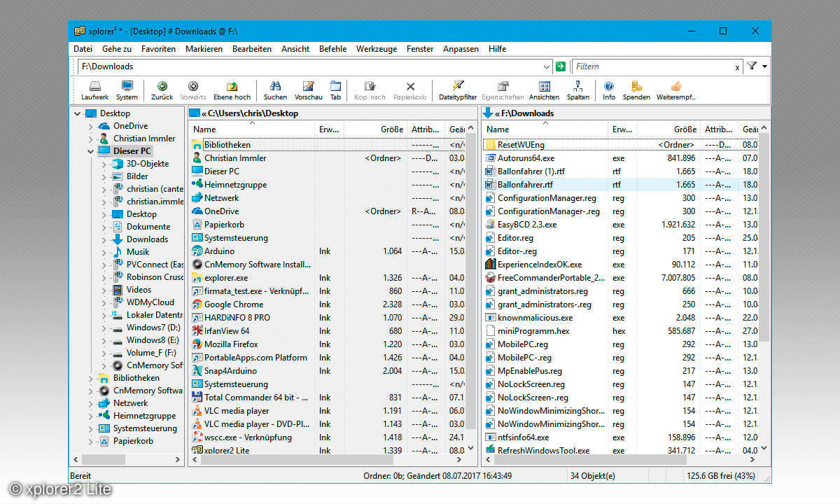Click the Eigenschaften properties toolbar icon
Viewport: 840px width, 504px height.
tap(503, 90)
